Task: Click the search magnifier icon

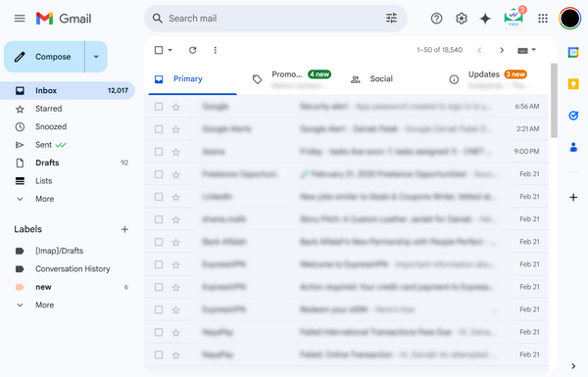Action: pos(158,19)
